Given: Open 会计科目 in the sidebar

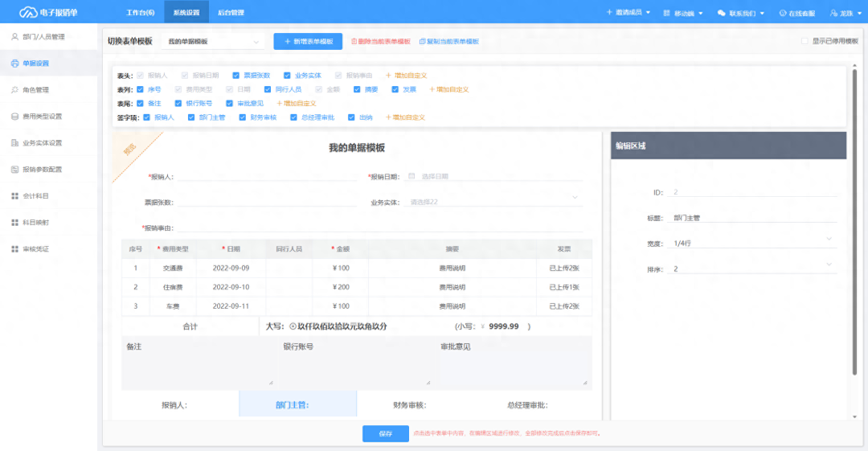Looking at the screenshot, I should tap(49, 196).
